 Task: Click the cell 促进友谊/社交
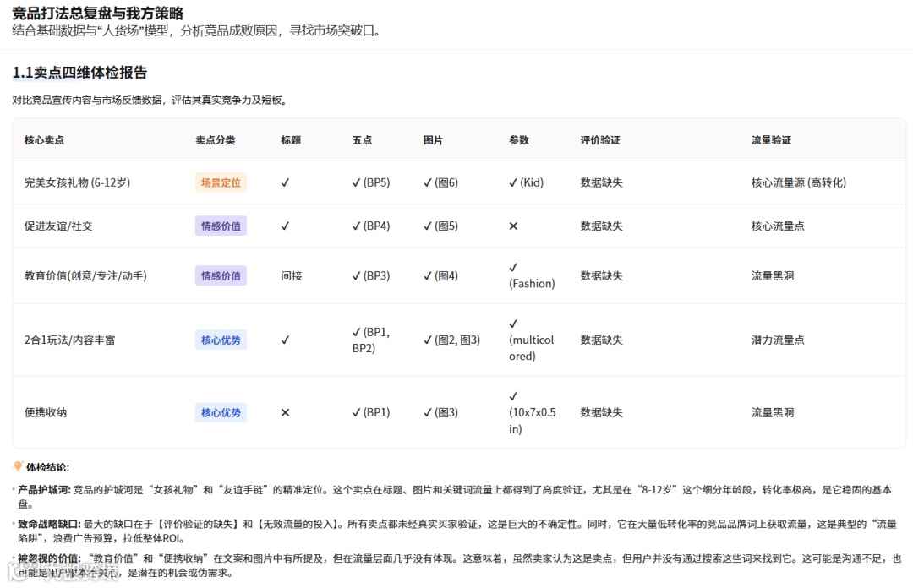[x=58, y=226]
